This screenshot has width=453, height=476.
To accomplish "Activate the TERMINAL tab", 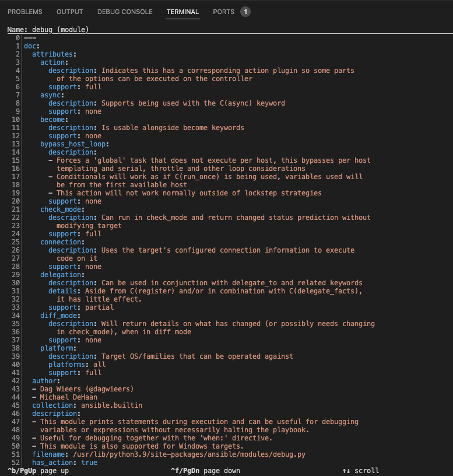I will click(182, 12).
